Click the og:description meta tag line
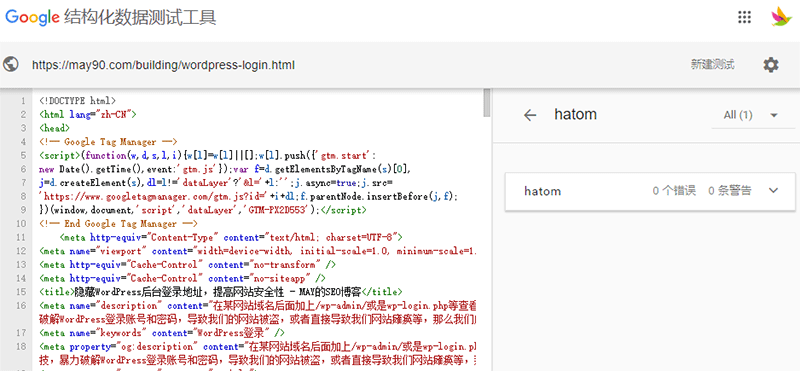This screenshot has height=371, width=800. pos(258,347)
